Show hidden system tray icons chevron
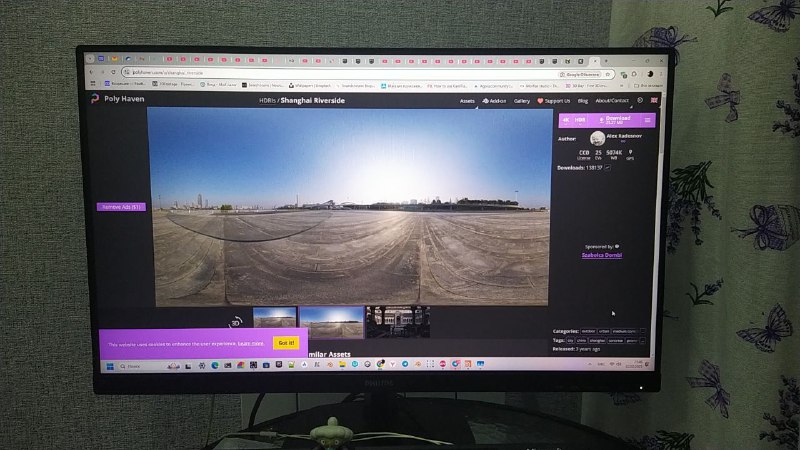The width and height of the screenshot is (800, 450). coord(589,364)
